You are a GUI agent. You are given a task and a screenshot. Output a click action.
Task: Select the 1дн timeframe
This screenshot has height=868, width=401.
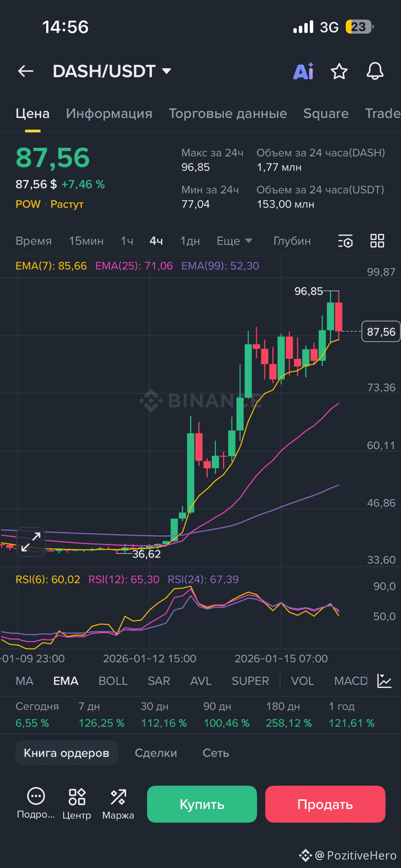(190, 241)
